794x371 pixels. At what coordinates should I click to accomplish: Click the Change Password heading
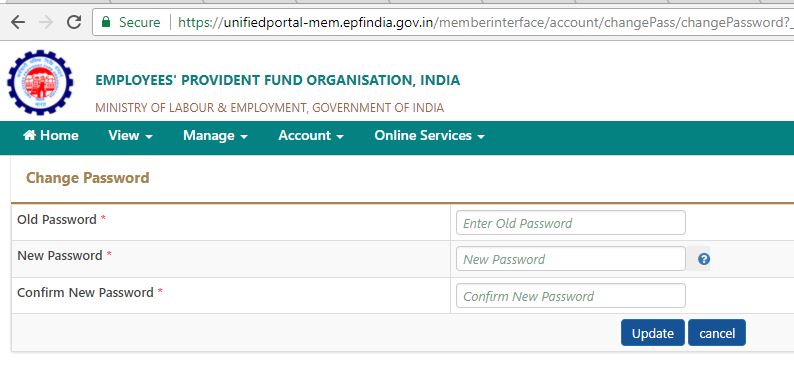(88, 178)
